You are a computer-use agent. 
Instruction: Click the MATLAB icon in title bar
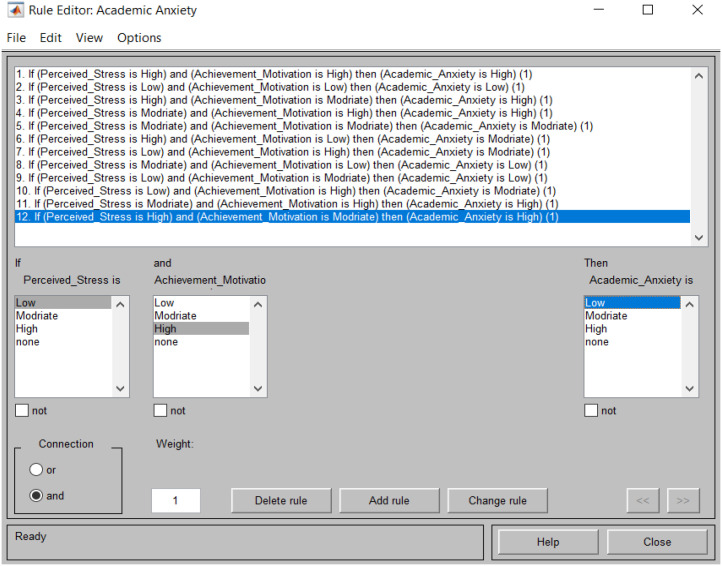(16, 10)
